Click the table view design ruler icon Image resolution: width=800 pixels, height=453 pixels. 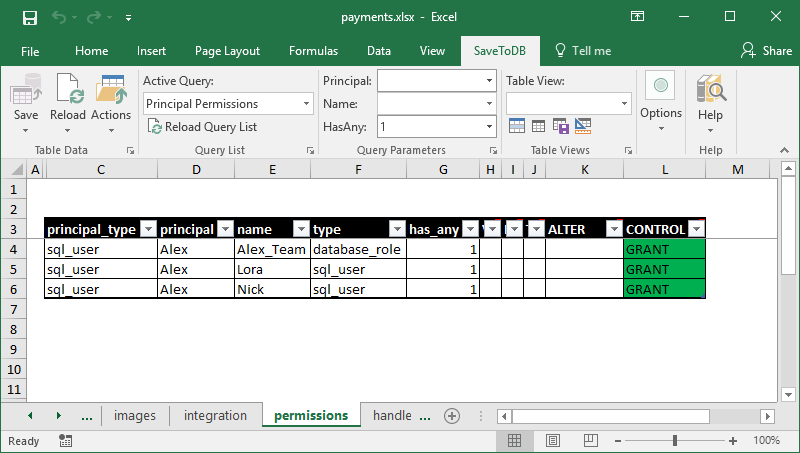click(x=583, y=126)
